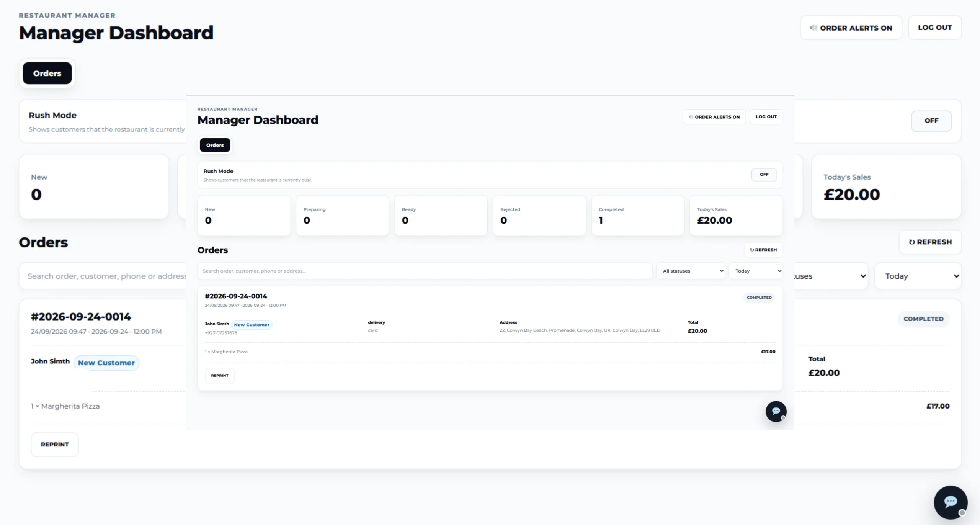Viewport: 980px width, 525px height.
Task: Click the Margherita Pizza line in the inset order
Action: pos(226,352)
